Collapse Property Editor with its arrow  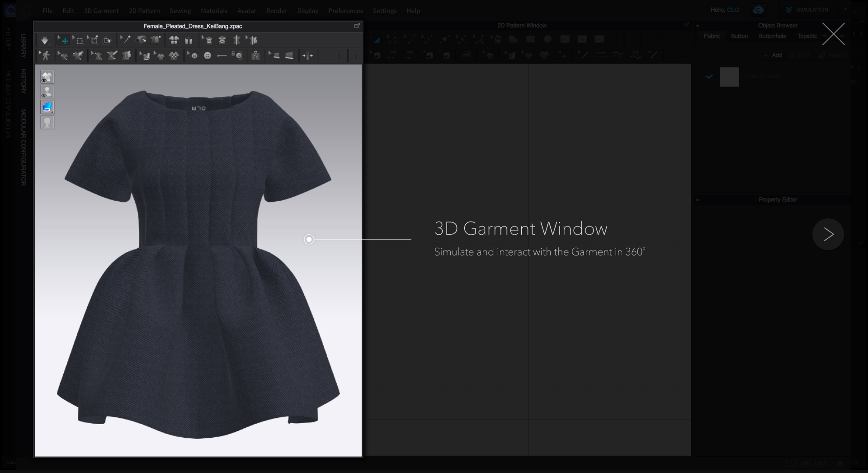coord(698,199)
